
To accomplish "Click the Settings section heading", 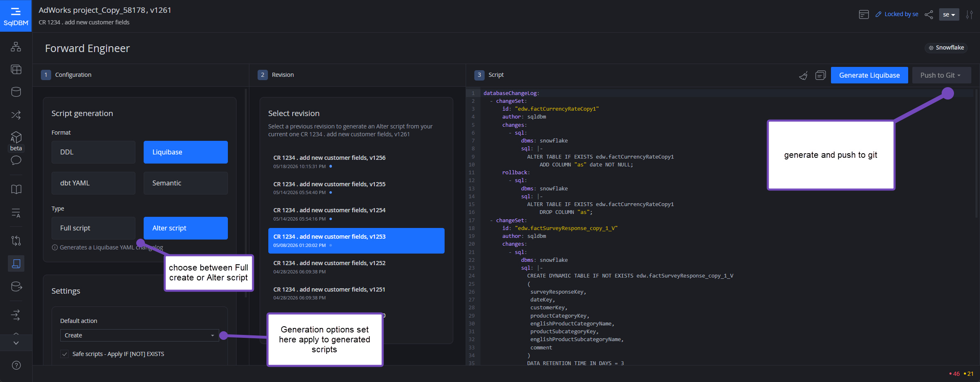I will [x=66, y=291].
